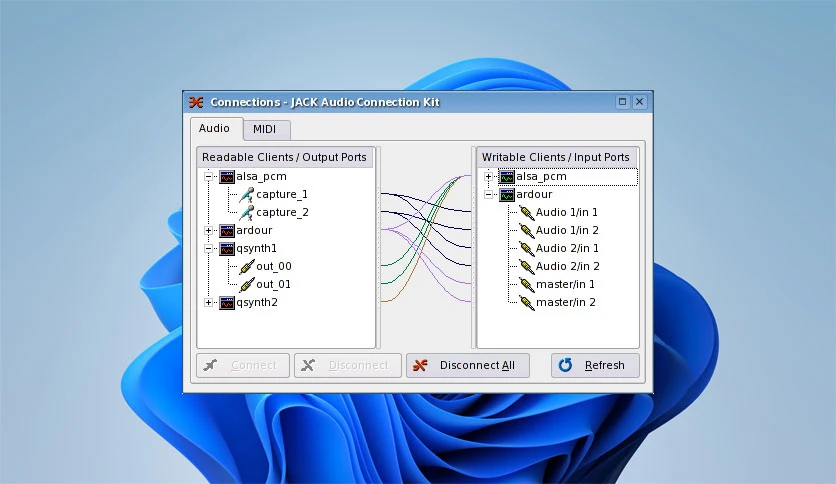
Task: Select the out_00 port label
Action: tap(274, 267)
